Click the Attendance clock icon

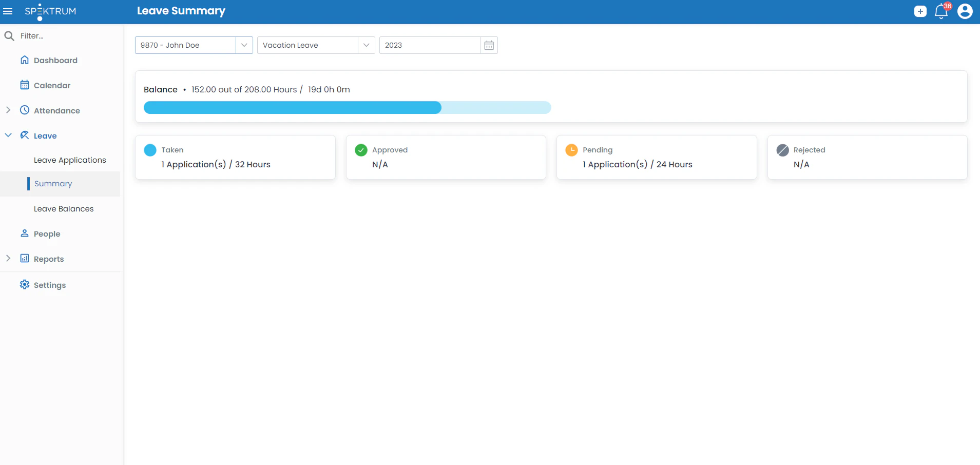(24, 110)
